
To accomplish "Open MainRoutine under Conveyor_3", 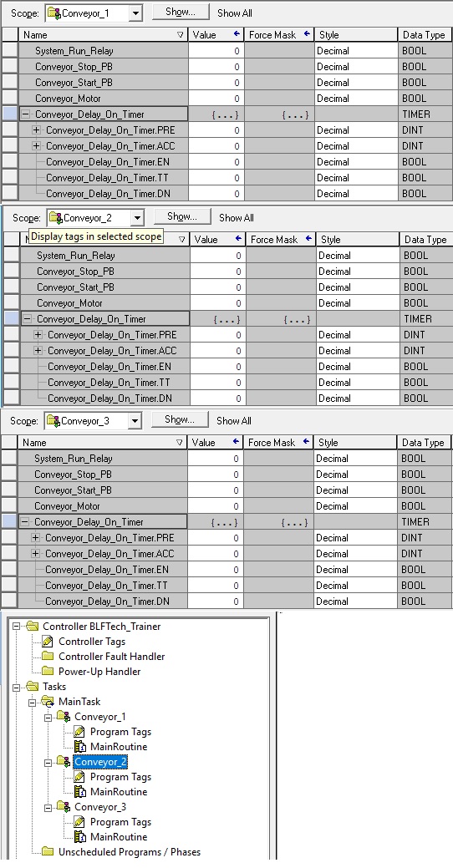I will pos(119,836).
